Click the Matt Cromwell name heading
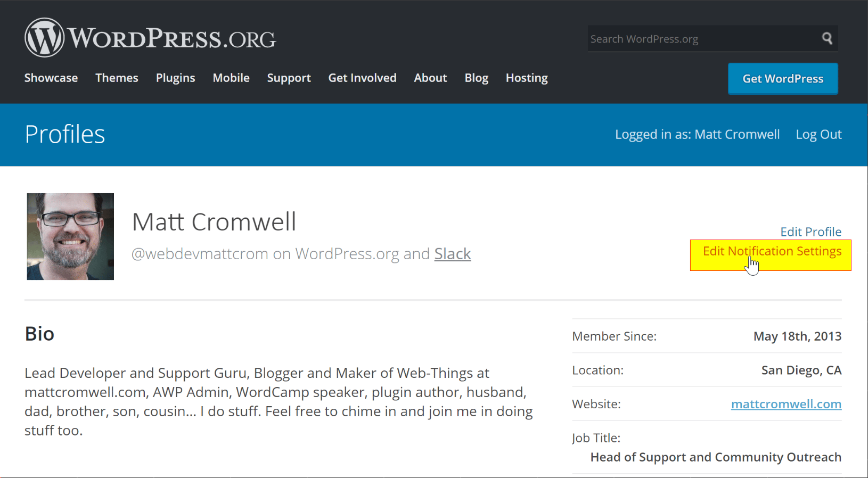This screenshot has width=868, height=478. tap(214, 222)
